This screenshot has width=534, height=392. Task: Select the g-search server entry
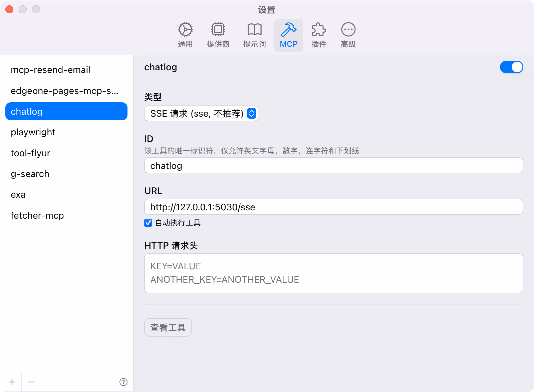pyautogui.click(x=30, y=174)
